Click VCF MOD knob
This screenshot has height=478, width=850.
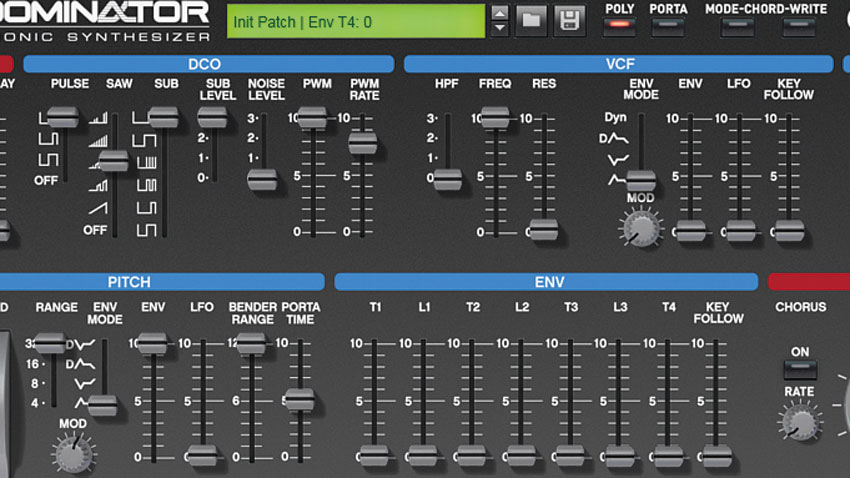pos(641,228)
